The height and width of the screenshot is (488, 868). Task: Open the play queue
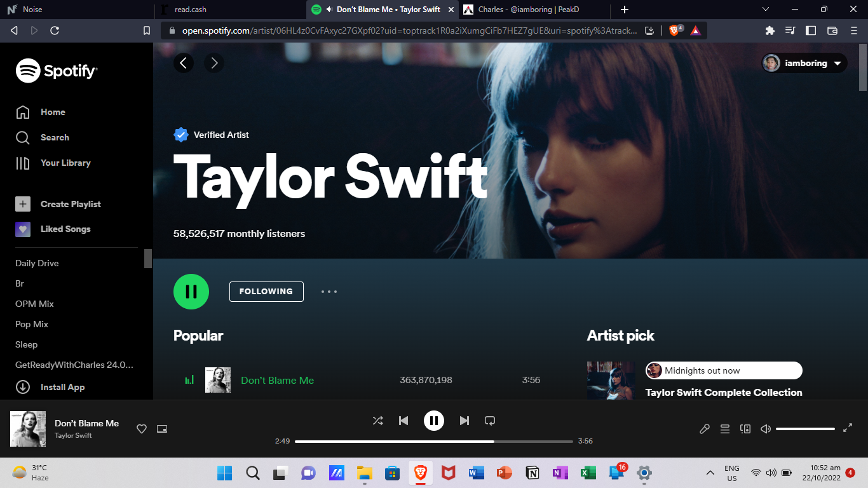pos(725,429)
